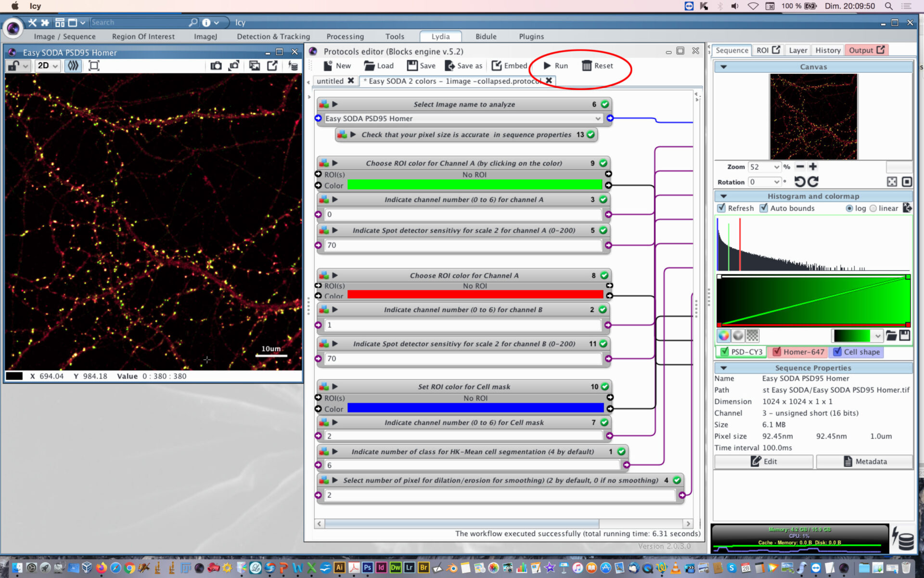Open the 2D canvas type dropdown
The width and height of the screenshot is (924, 578).
coord(48,66)
